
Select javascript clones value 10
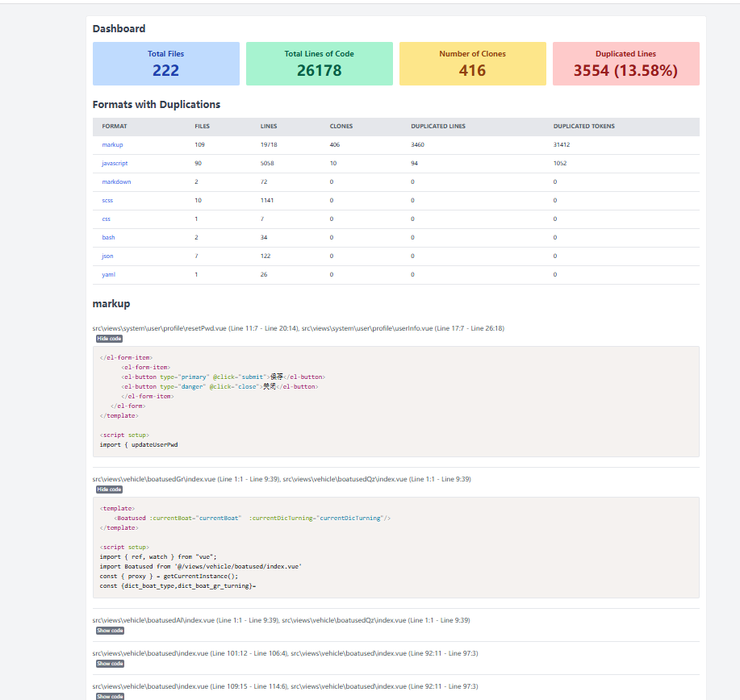click(333, 163)
